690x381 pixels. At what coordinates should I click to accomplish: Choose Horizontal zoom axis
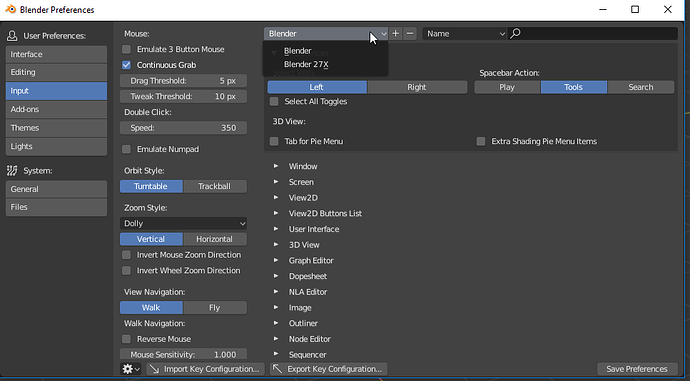215,239
